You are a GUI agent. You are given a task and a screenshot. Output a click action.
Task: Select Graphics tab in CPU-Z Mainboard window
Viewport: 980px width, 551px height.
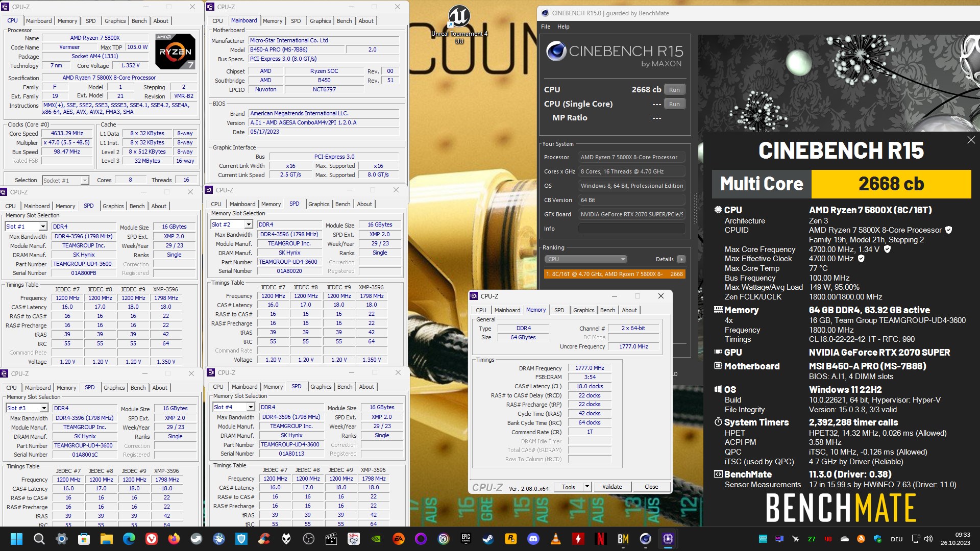[x=320, y=21]
